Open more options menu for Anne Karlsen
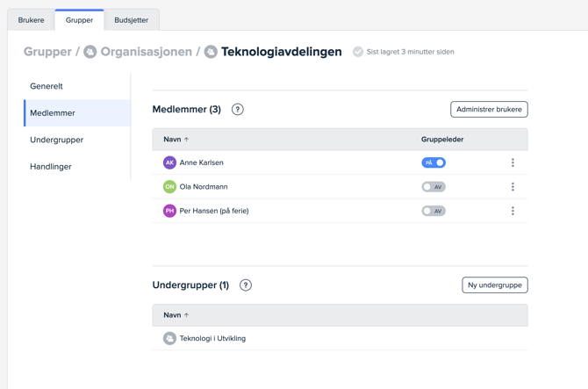 [513, 162]
